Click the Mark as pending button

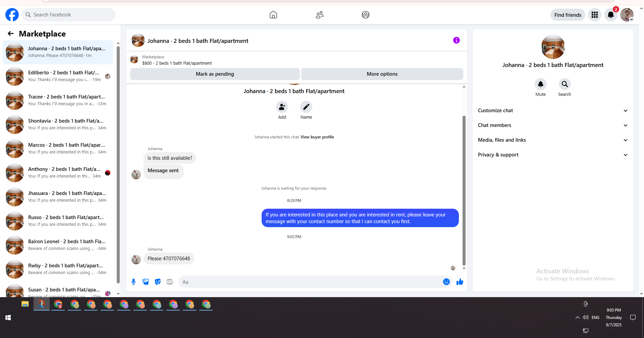coord(215,74)
